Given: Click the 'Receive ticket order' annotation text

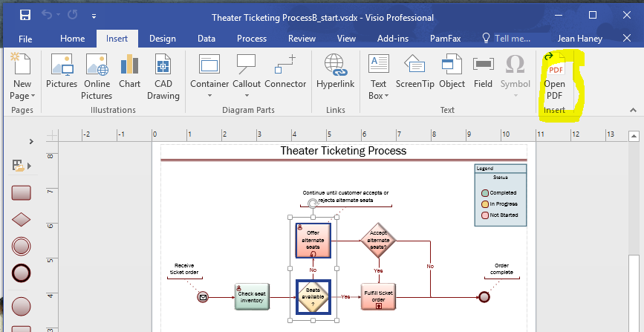Looking at the screenshot, I should tap(184, 269).
